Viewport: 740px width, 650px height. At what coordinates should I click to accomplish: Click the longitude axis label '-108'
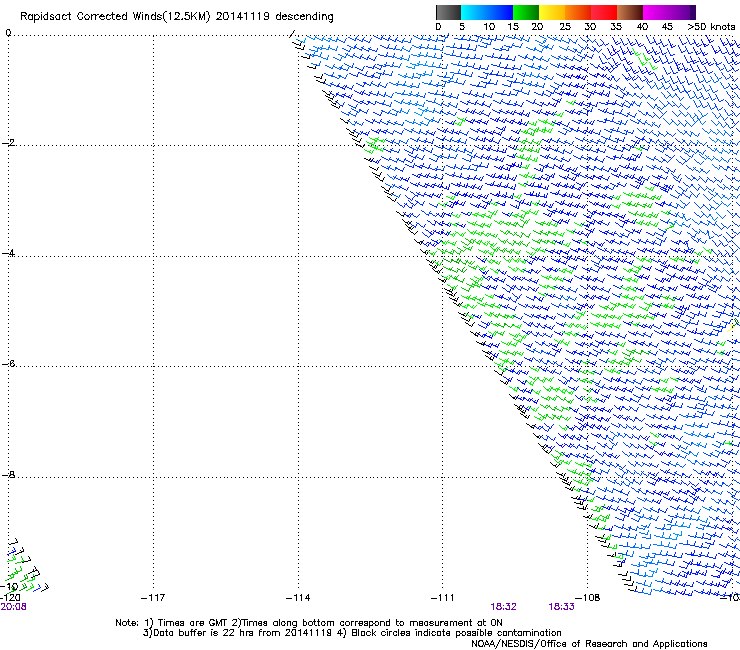588,598
